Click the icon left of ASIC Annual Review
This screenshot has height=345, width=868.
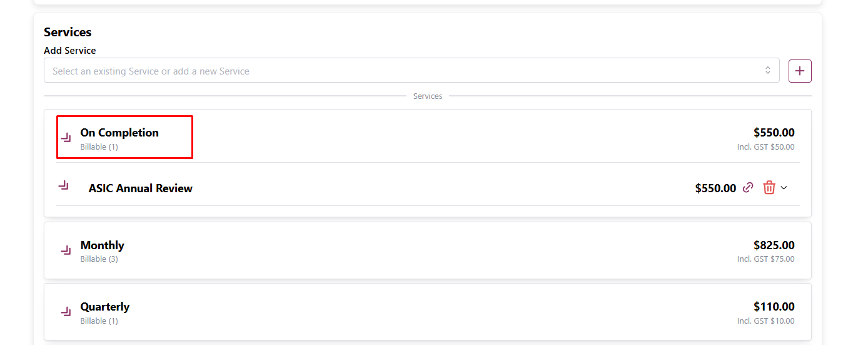point(63,185)
